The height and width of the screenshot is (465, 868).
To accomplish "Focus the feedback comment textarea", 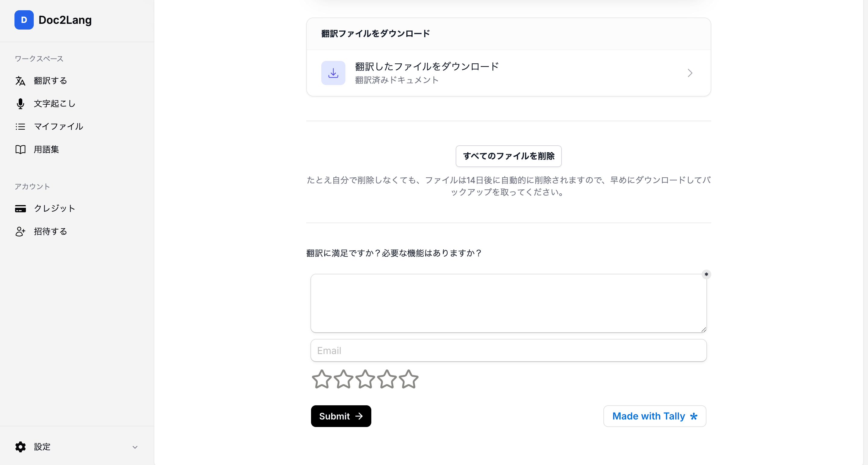I will point(508,303).
